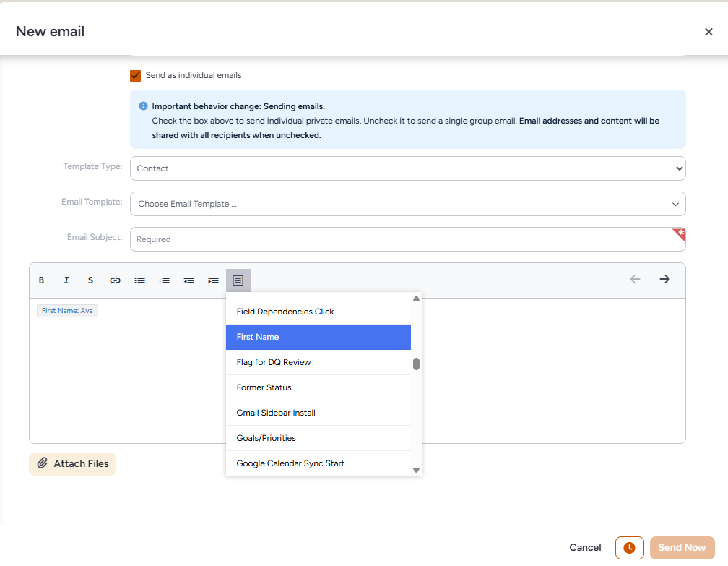Open the Template Type dropdown

pyautogui.click(x=407, y=168)
